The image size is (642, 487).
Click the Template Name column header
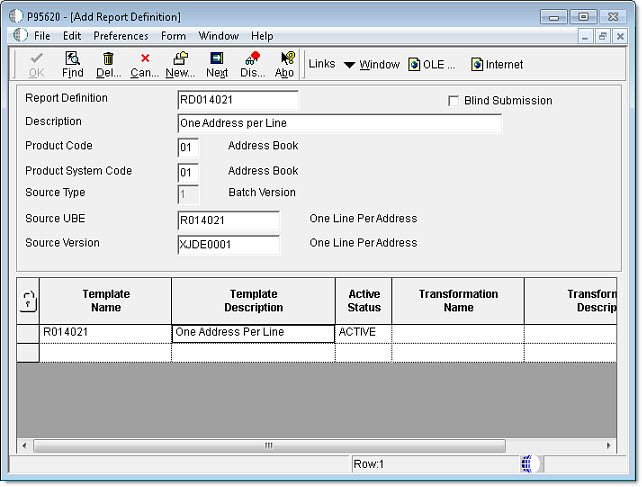106,301
